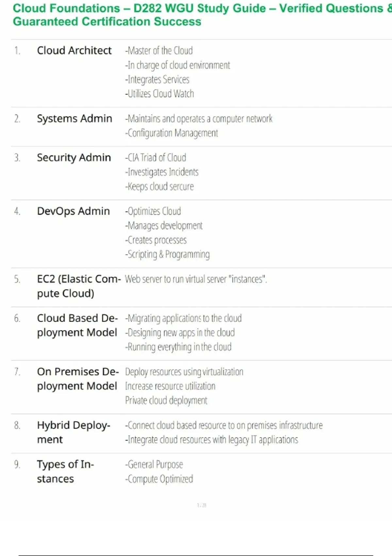Click the term "Systems Admin"
The width and height of the screenshot is (392, 556).
[74, 118]
